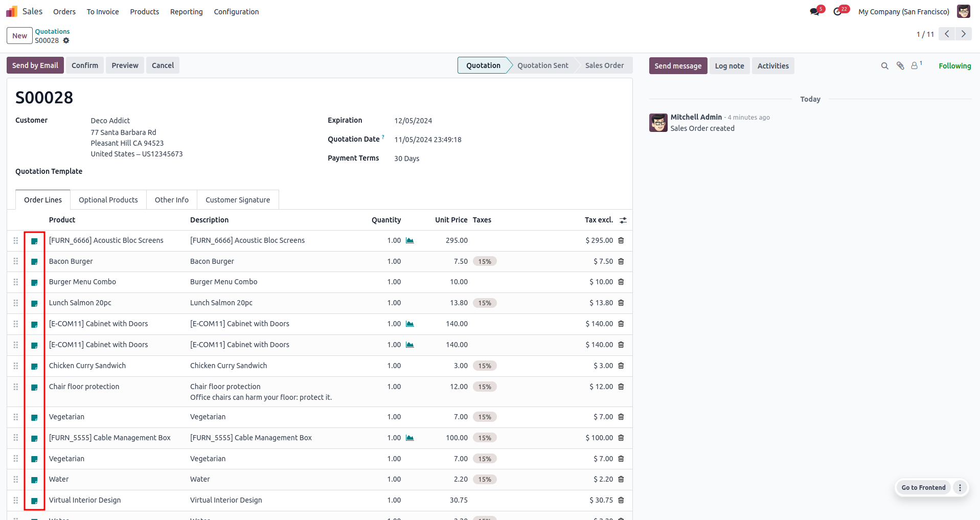Open My Company (San Francisco) company switcher
The width and height of the screenshot is (980, 520).
coord(904,12)
